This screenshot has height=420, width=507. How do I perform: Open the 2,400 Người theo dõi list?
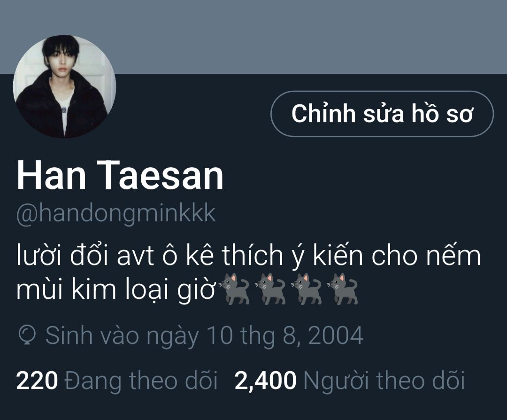click(350, 381)
